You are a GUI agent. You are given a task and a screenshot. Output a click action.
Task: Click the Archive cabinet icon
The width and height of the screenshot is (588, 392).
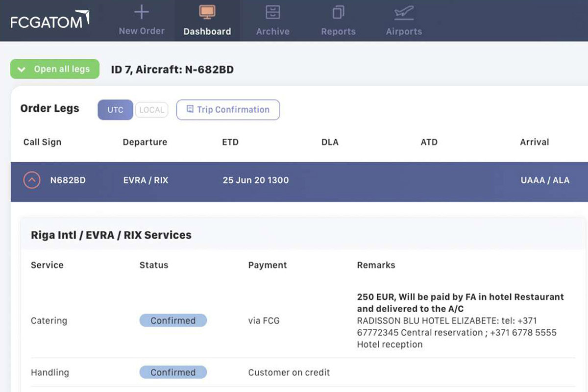point(272,12)
